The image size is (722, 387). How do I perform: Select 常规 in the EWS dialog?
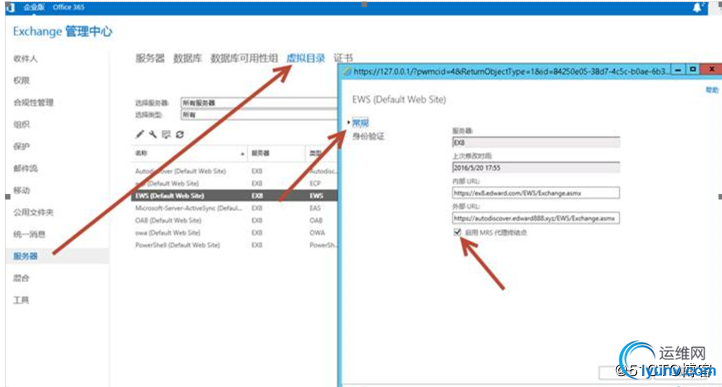tap(360, 122)
